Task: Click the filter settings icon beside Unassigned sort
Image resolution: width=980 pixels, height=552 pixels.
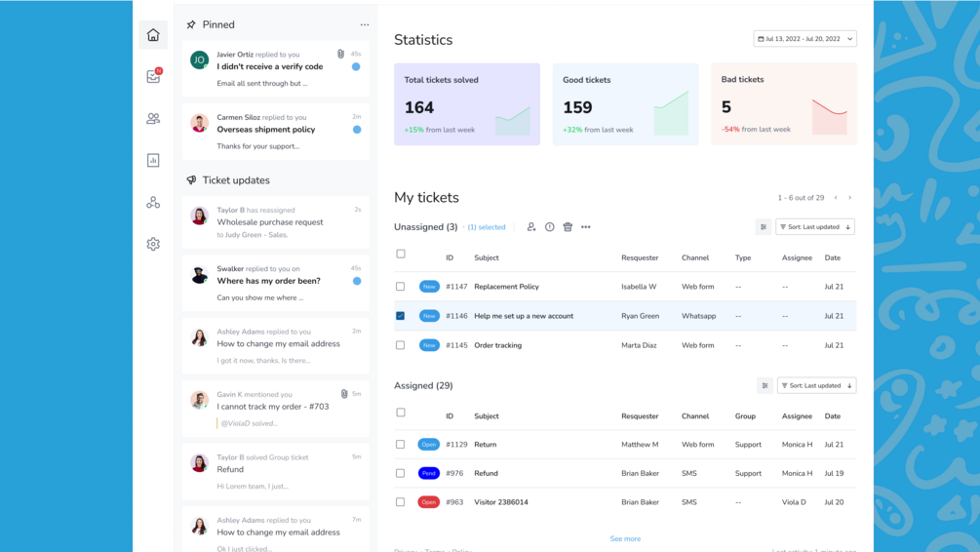Action: click(764, 227)
